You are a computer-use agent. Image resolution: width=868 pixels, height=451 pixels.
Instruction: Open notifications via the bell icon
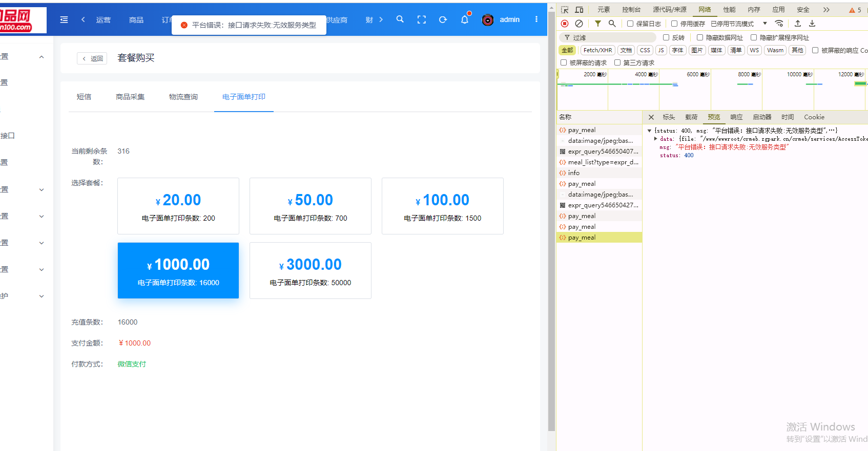coord(465,19)
